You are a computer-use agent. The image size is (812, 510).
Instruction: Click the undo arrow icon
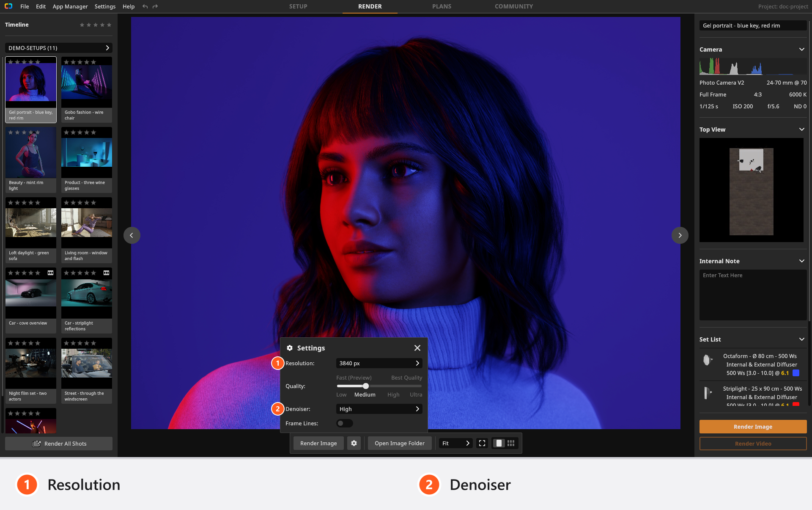(145, 6)
